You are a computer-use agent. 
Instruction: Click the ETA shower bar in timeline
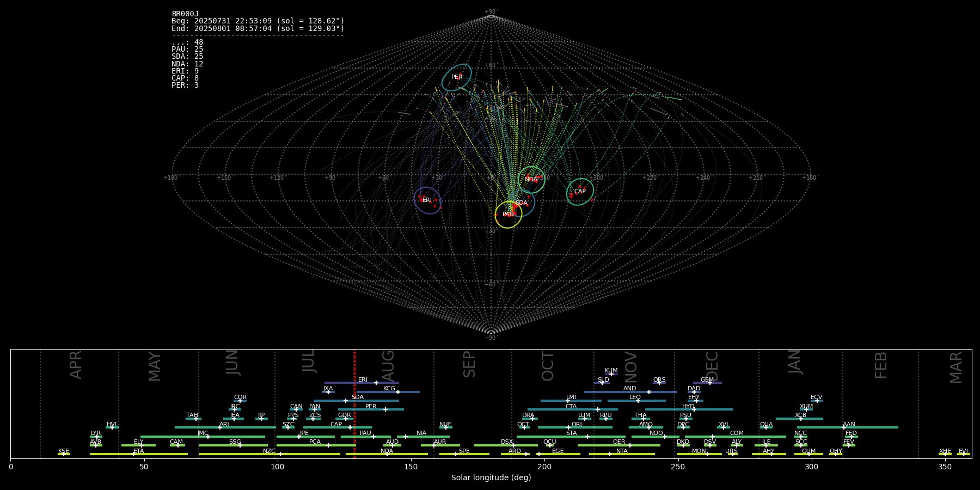pyautogui.click(x=139, y=454)
